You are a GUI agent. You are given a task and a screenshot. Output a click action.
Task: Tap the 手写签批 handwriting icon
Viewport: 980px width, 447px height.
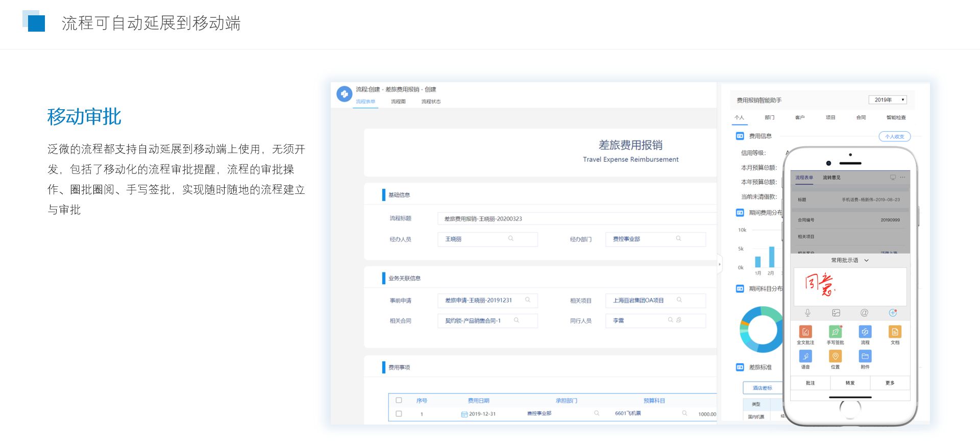point(835,332)
